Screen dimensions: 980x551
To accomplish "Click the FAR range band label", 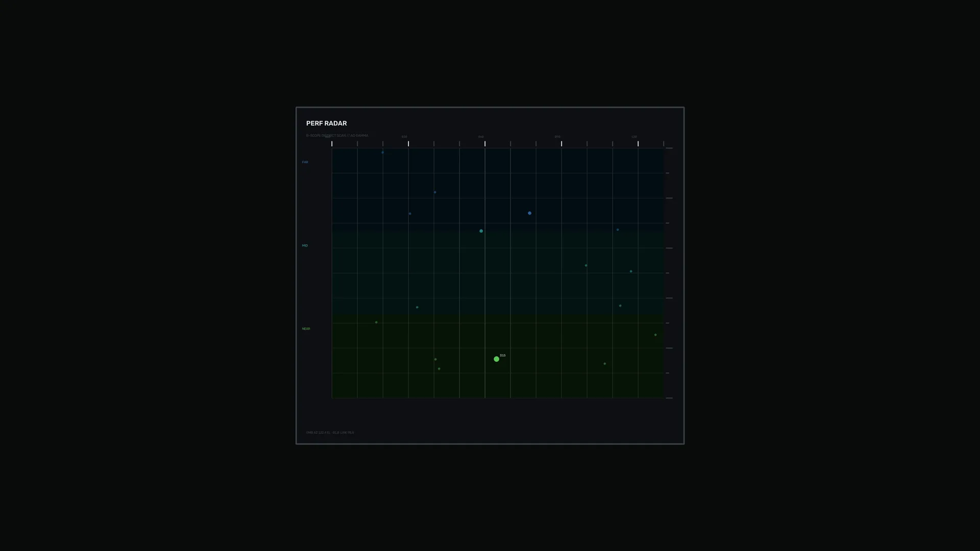I will pyautogui.click(x=305, y=162).
